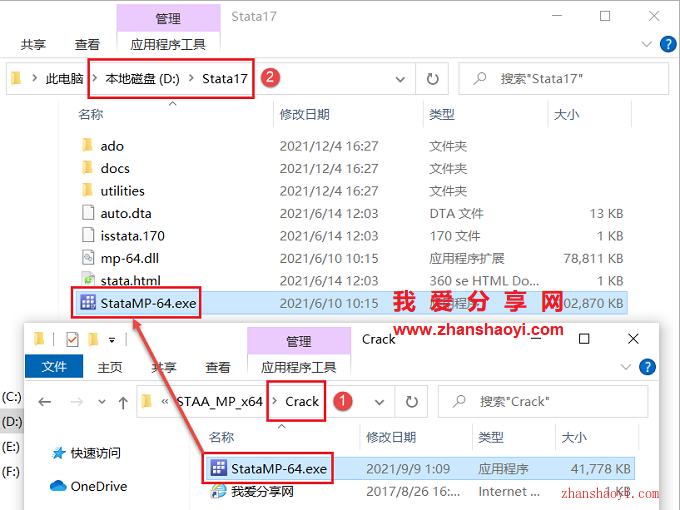Click the Quick access star icon

[58, 453]
